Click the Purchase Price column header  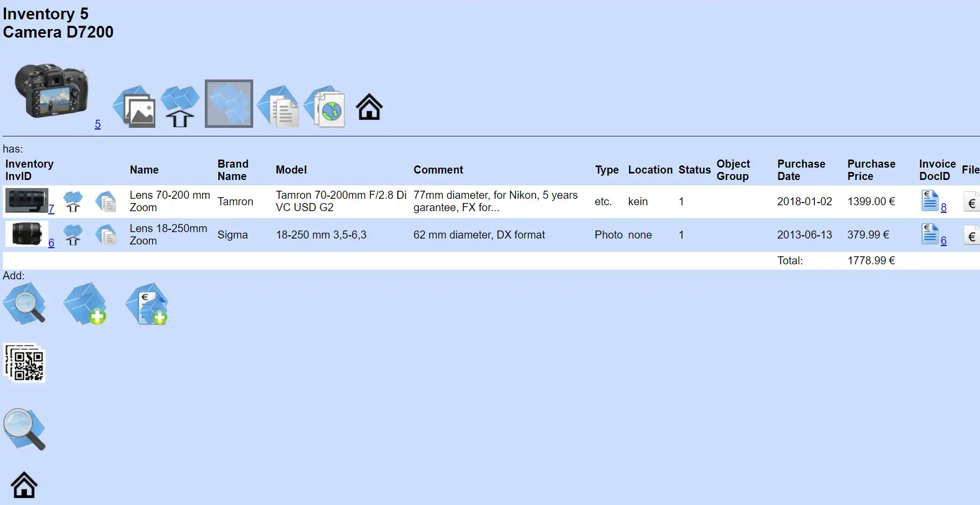click(x=871, y=170)
